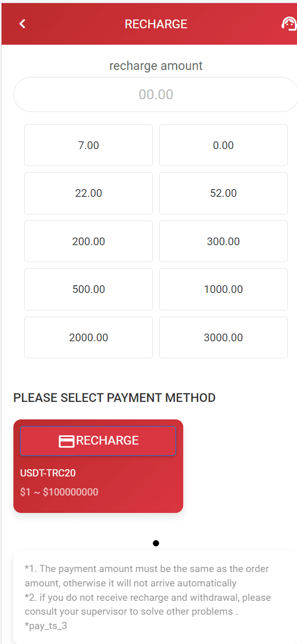The image size is (297, 644).
Task: Pick the 200.00 recharge amount
Action: pos(89,242)
